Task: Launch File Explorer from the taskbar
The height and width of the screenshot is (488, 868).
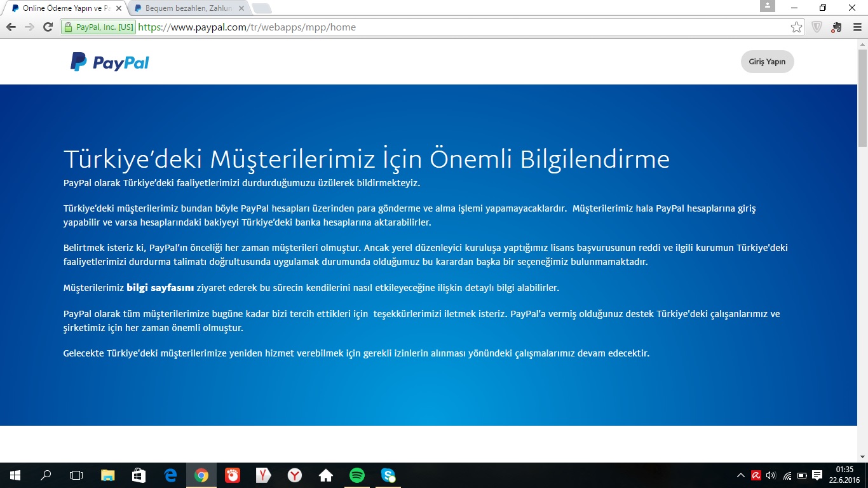Action: pyautogui.click(x=108, y=475)
